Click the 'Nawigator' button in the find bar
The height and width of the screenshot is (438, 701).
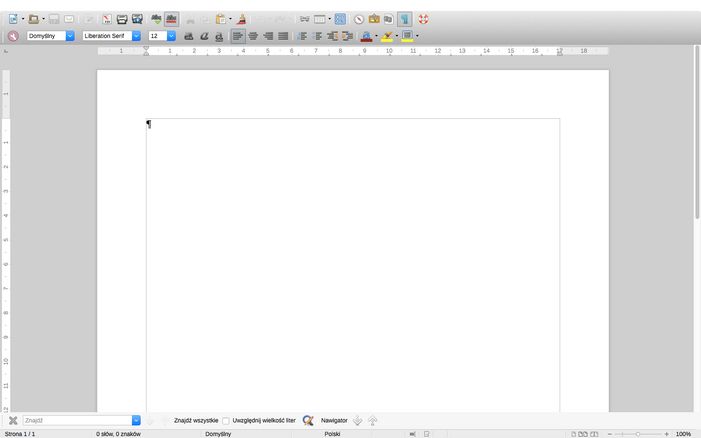pyautogui.click(x=334, y=421)
